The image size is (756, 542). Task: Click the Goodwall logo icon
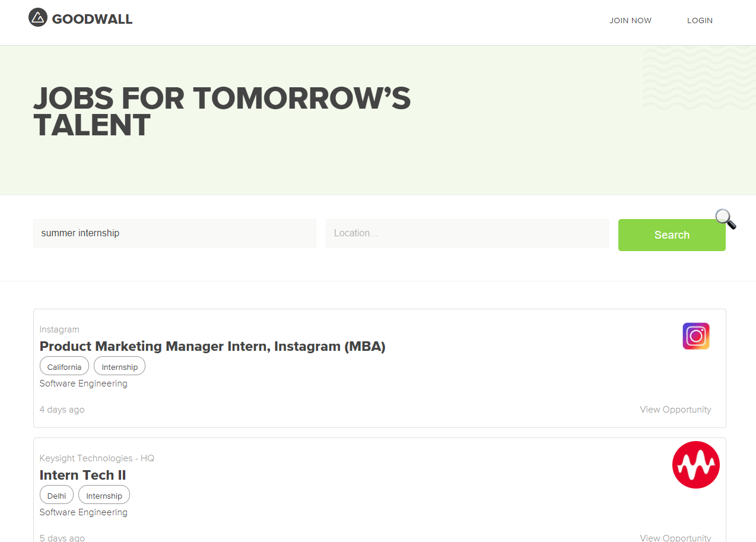tap(37, 18)
